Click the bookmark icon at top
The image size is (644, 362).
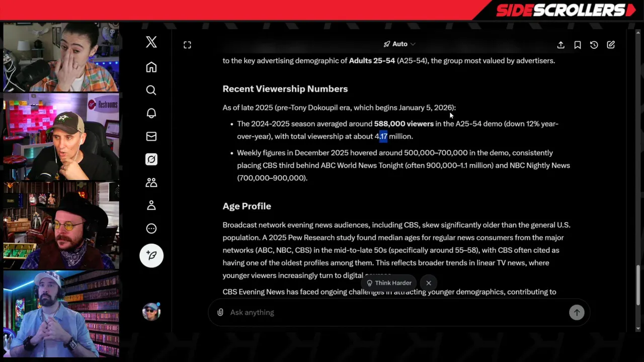[578, 45]
